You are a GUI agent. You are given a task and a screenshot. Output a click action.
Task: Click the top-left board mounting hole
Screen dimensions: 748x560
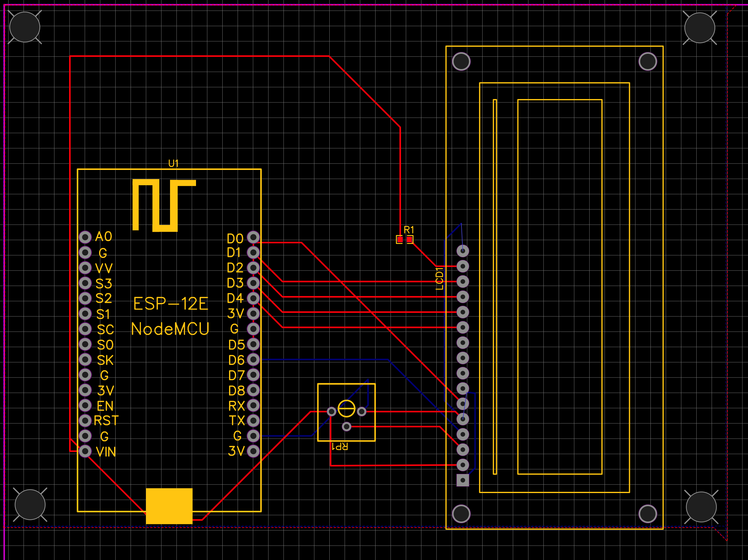(x=25, y=27)
